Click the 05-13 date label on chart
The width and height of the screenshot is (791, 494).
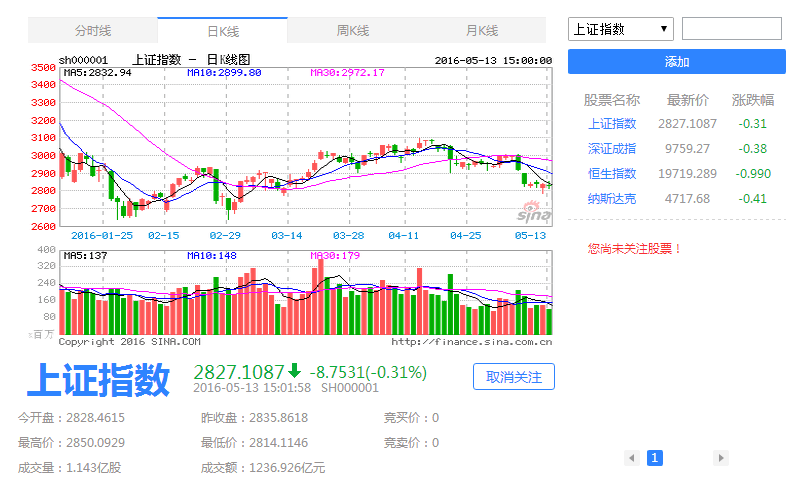(x=529, y=236)
